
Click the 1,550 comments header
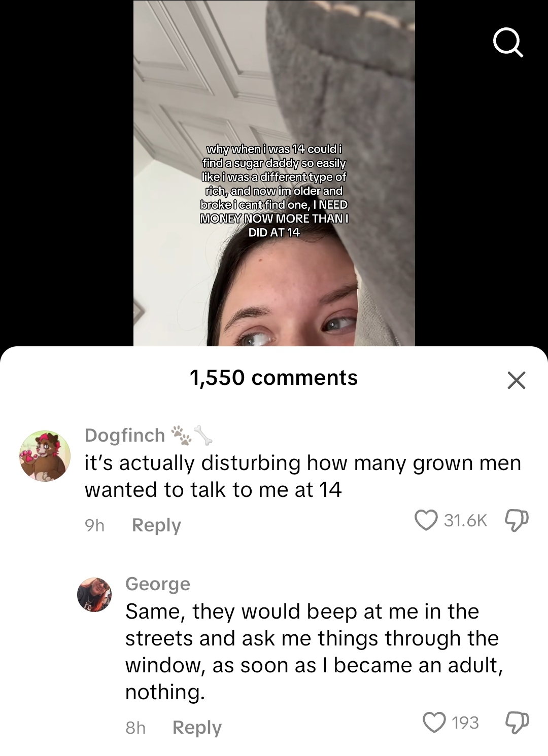273,378
